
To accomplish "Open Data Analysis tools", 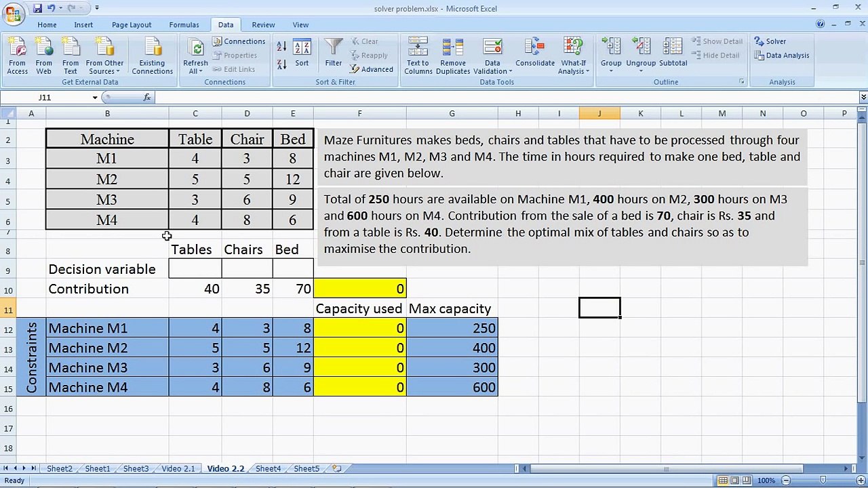I will pyautogui.click(x=782, y=56).
